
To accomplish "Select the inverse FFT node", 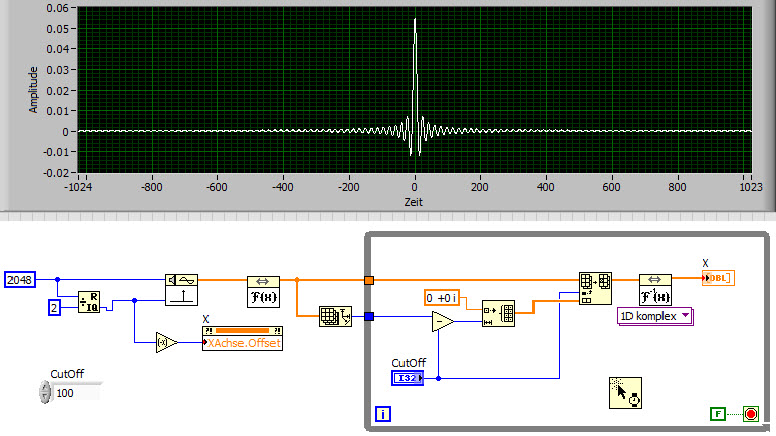I will [655, 290].
